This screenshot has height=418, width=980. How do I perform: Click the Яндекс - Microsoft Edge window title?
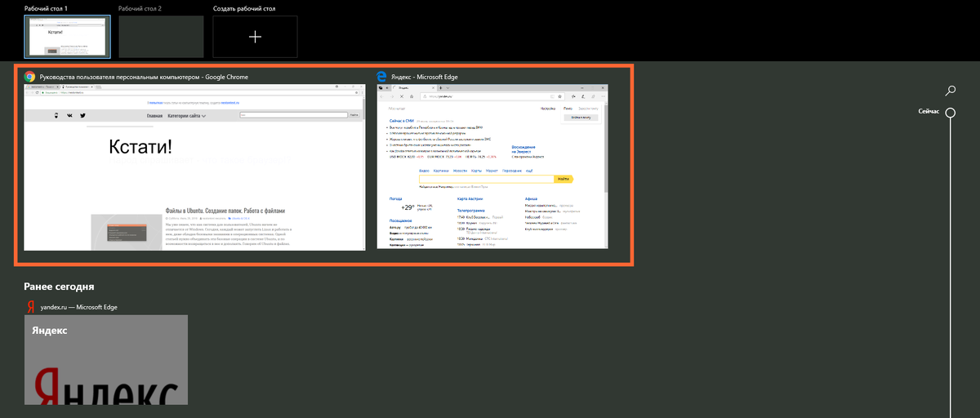tap(425, 77)
